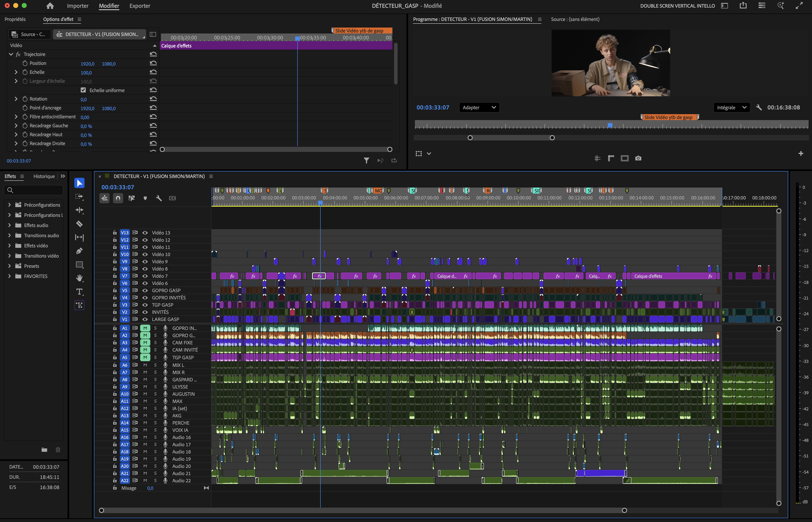
Task: Open the Intégrale resolution dropdown
Action: (x=731, y=107)
